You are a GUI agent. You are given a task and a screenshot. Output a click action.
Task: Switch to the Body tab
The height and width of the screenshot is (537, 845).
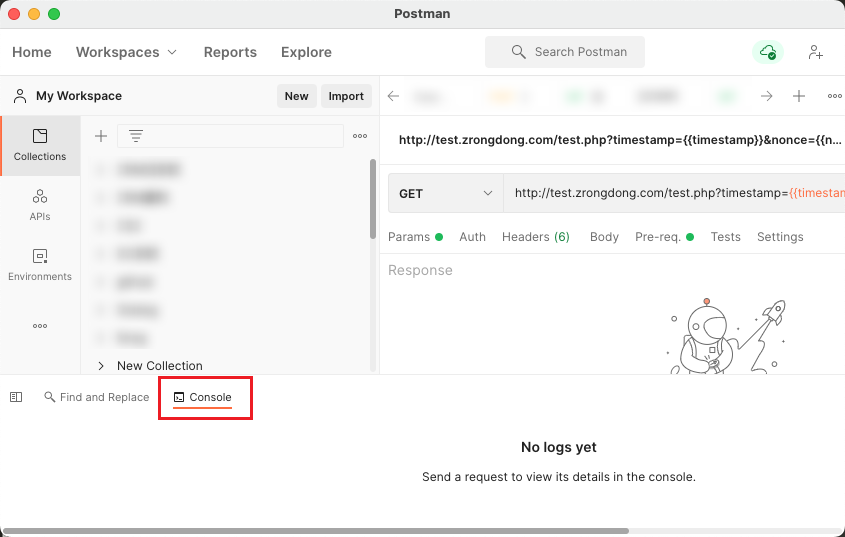tap(604, 237)
